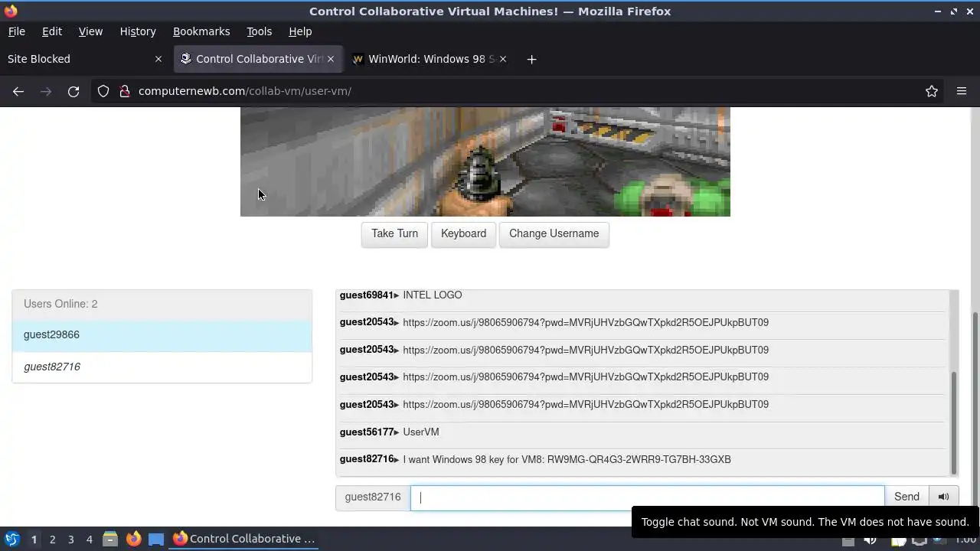
Task: Open the on-screen Keyboard
Action: 463,233
